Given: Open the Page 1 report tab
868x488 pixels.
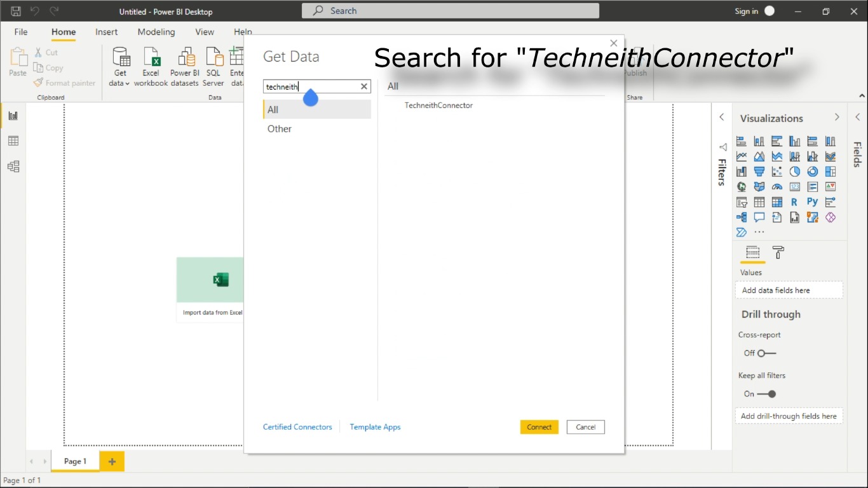Looking at the screenshot, I should coord(75,461).
